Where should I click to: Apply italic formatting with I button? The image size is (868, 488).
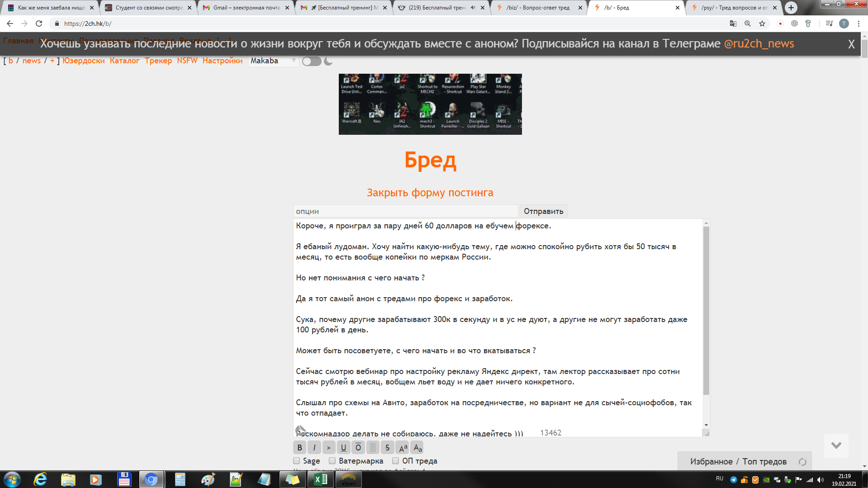[x=314, y=448]
